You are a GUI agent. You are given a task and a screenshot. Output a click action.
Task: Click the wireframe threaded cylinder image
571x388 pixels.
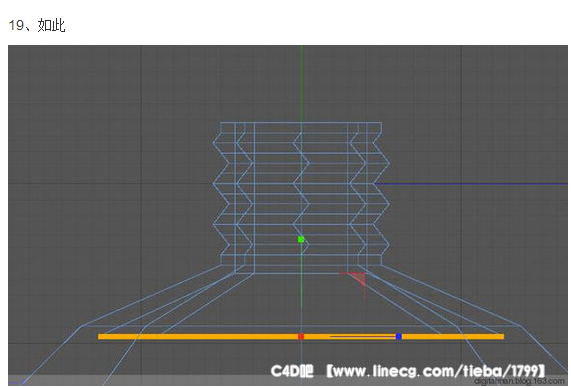288,215
